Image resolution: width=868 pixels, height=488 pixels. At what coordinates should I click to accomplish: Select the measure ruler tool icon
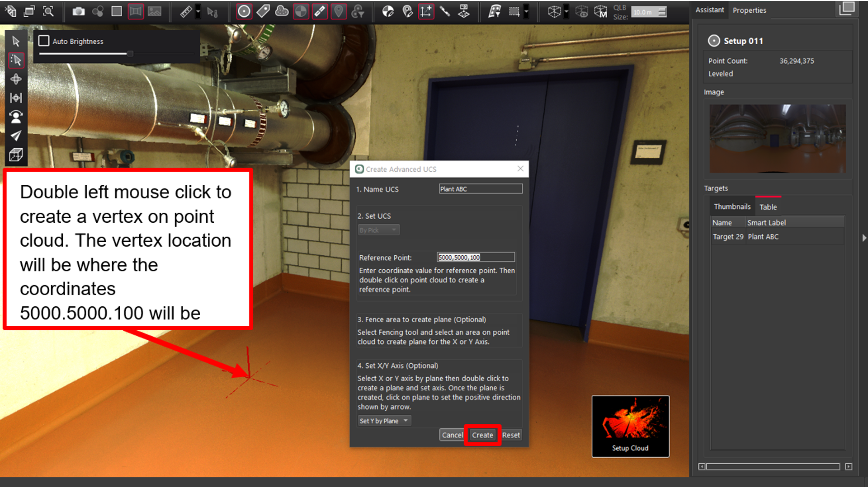(186, 11)
